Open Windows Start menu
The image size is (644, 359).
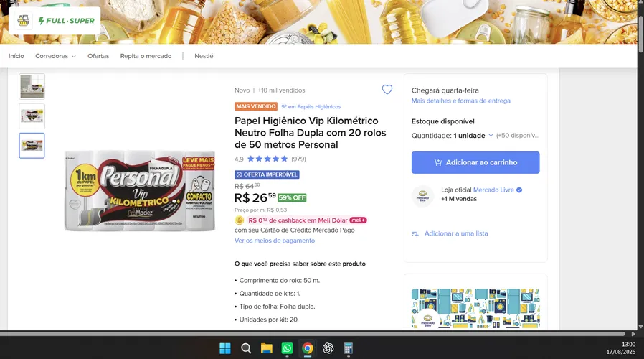tap(225, 348)
